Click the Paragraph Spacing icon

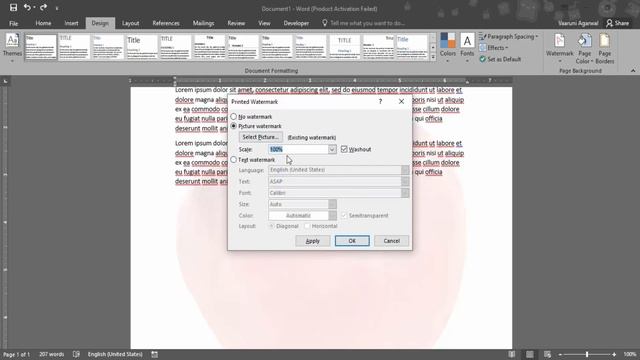click(x=482, y=37)
